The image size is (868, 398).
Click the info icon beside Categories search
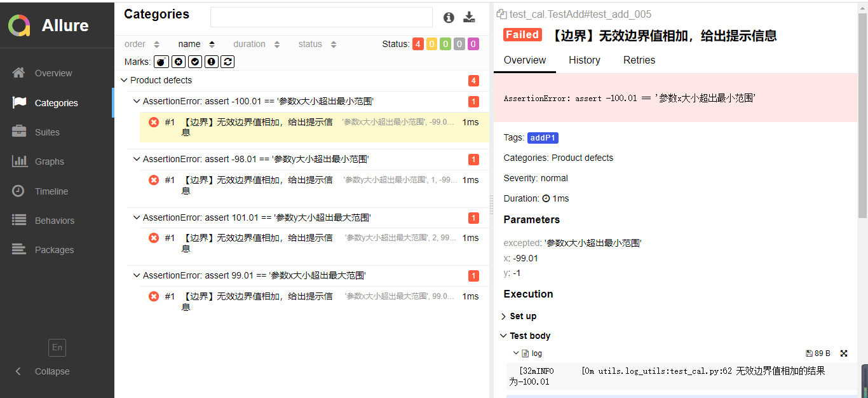[449, 18]
